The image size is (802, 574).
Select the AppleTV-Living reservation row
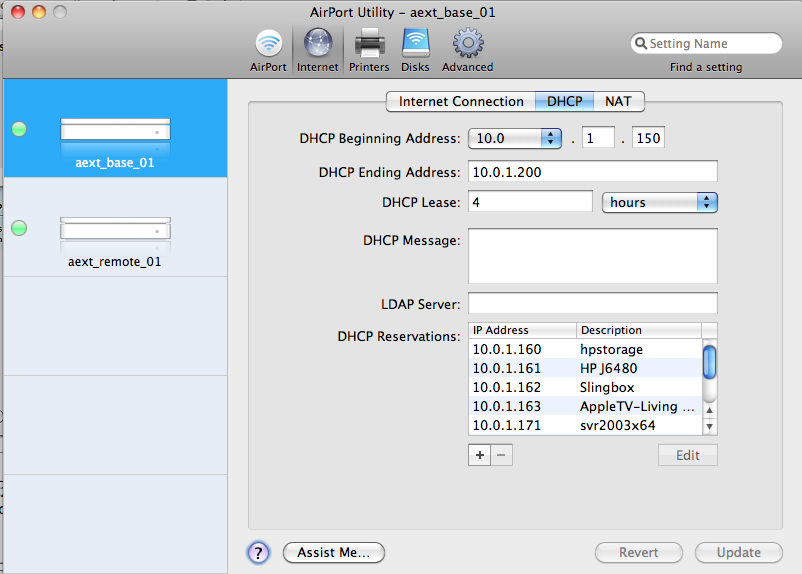click(586, 406)
